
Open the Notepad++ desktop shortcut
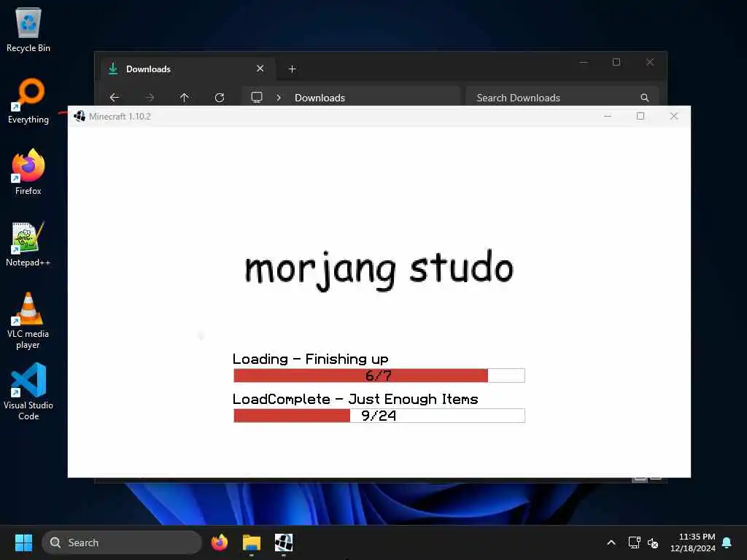28,244
